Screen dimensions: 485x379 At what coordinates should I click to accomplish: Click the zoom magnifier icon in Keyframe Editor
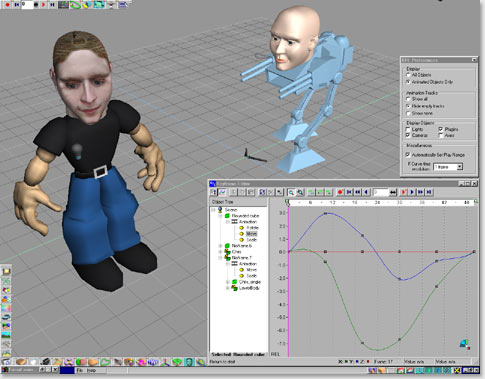(291, 192)
